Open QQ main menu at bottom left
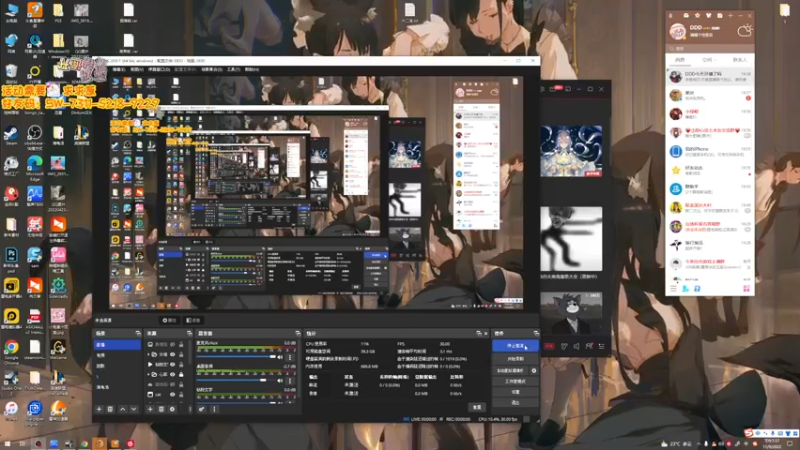Screen dimensions: 800x450 673,289
